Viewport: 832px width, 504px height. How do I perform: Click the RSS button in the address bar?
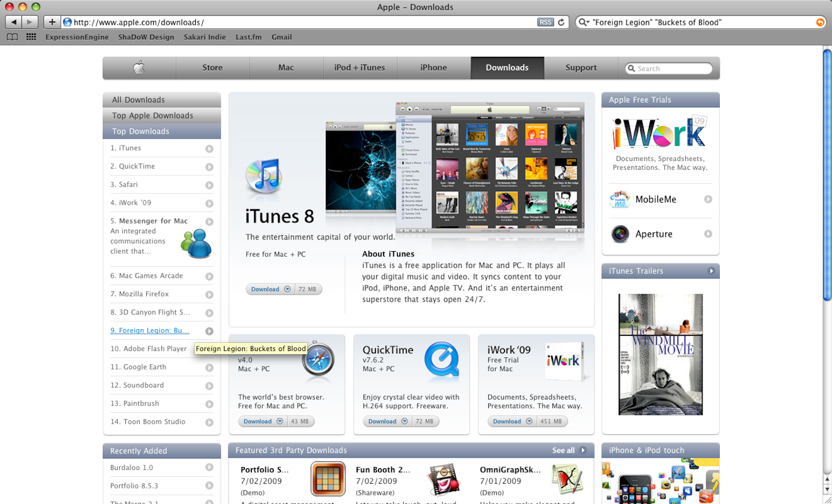545,22
